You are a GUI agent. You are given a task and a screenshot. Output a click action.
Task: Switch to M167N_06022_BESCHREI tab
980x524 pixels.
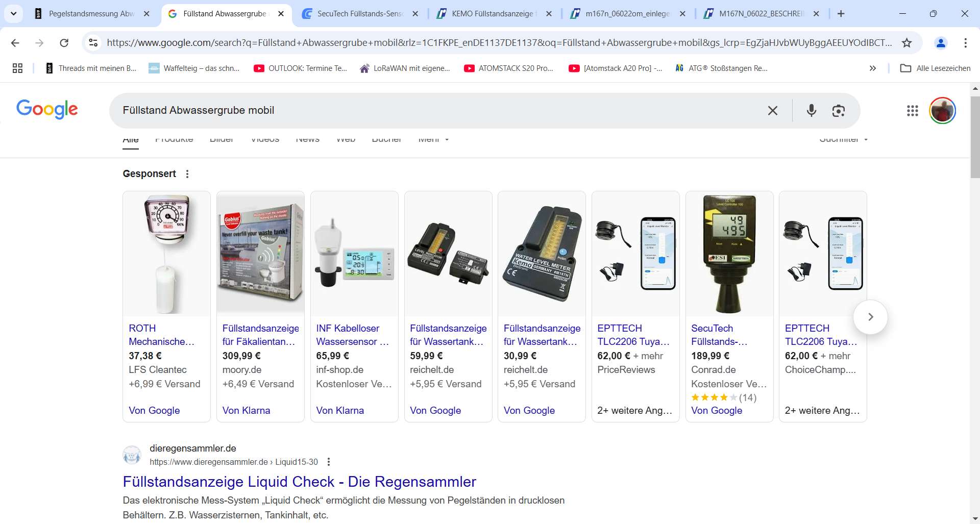(761, 14)
